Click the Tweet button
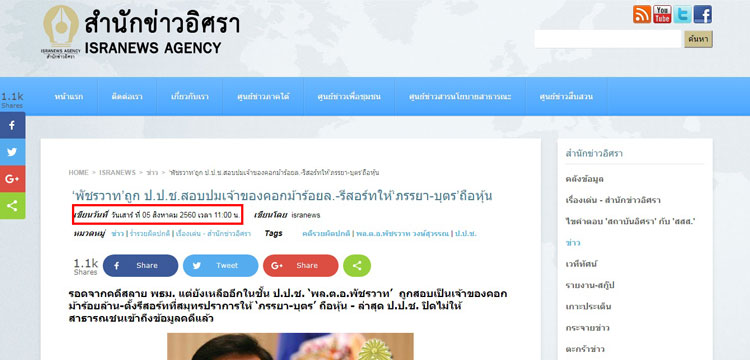 point(221,266)
